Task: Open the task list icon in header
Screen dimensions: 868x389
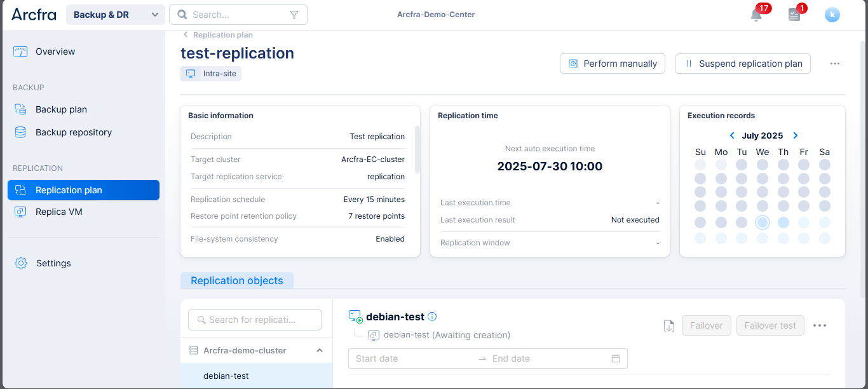Action: coord(794,15)
